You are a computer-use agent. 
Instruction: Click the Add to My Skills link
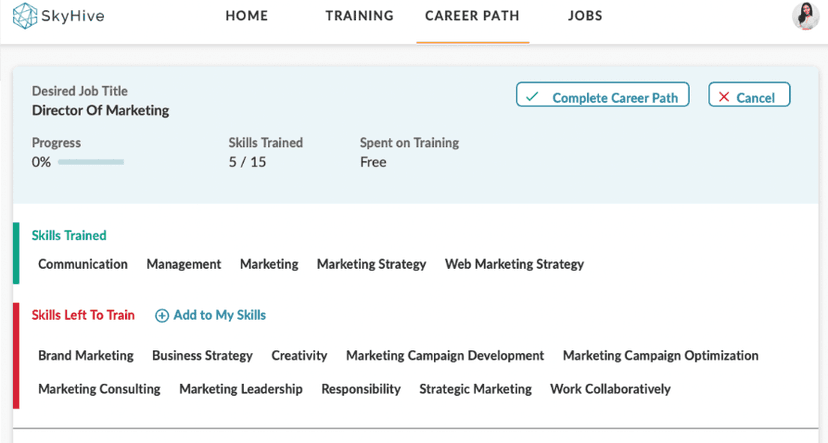tap(210, 315)
